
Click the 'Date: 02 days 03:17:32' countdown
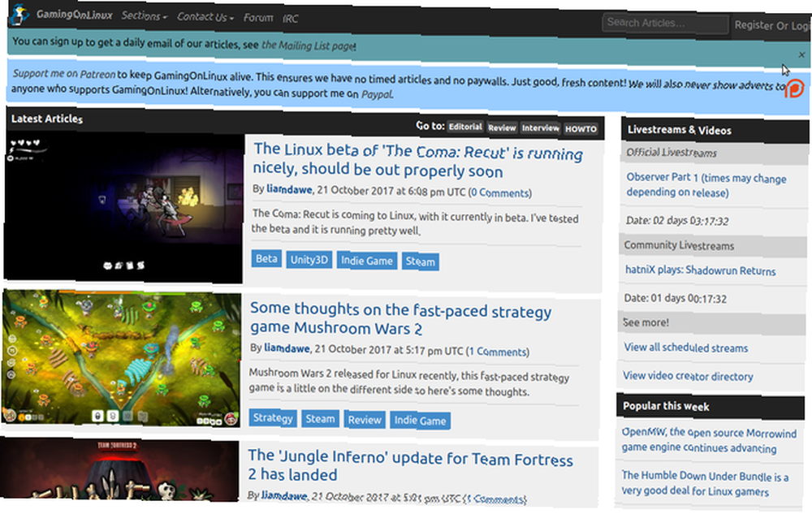(677, 221)
